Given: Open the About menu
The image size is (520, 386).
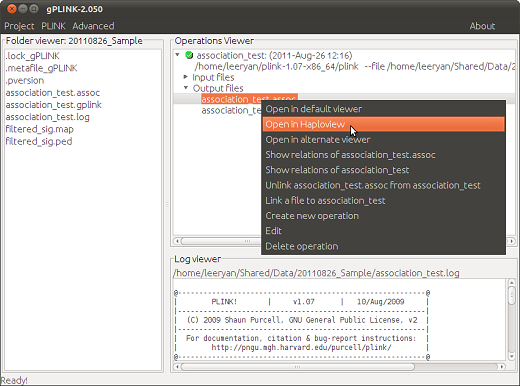Looking at the screenshot, I should (x=482, y=26).
